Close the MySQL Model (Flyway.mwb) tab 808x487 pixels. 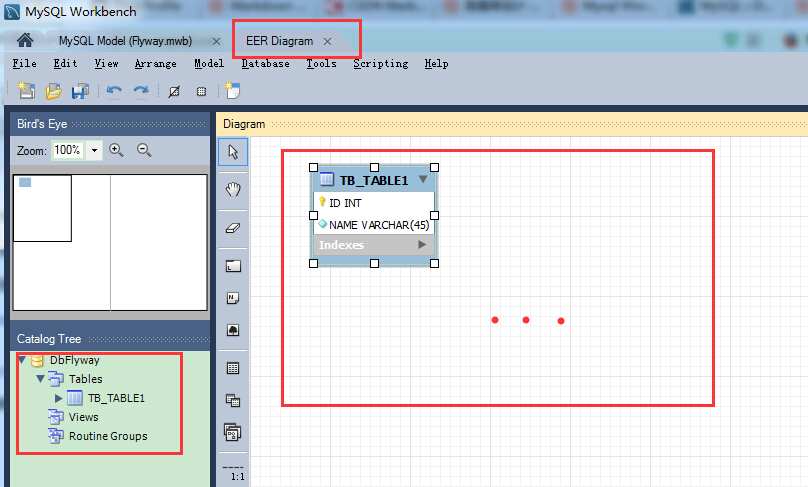pyautogui.click(x=216, y=41)
